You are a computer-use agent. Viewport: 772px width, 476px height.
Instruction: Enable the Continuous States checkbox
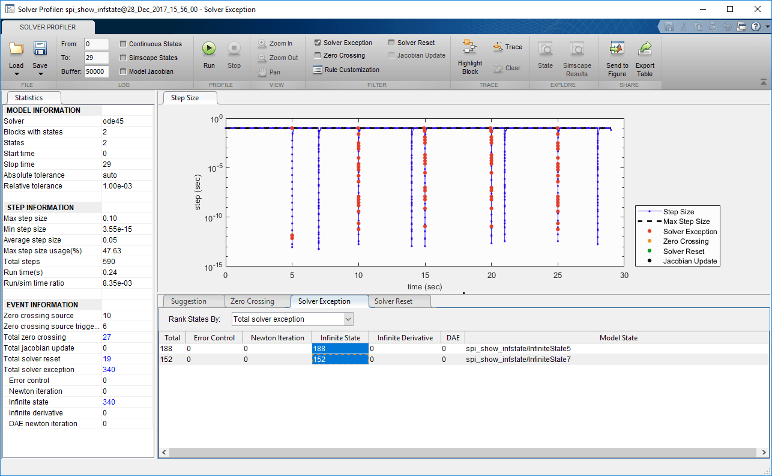pos(123,44)
